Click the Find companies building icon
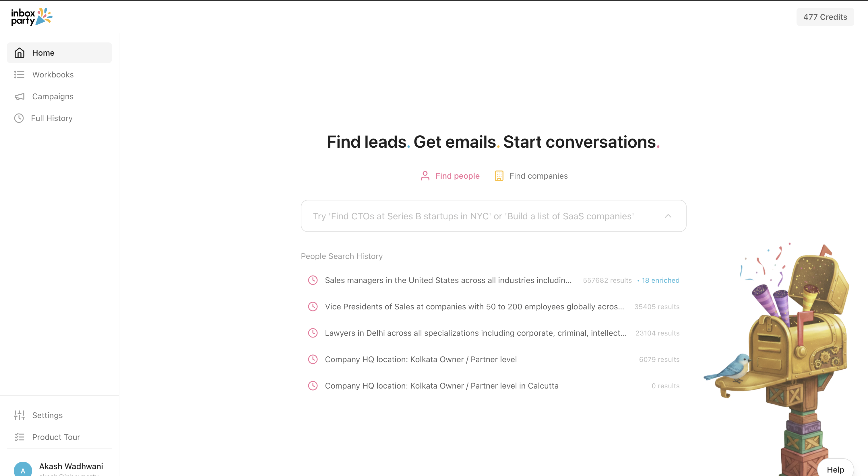The width and height of the screenshot is (868, 476). 499,176
